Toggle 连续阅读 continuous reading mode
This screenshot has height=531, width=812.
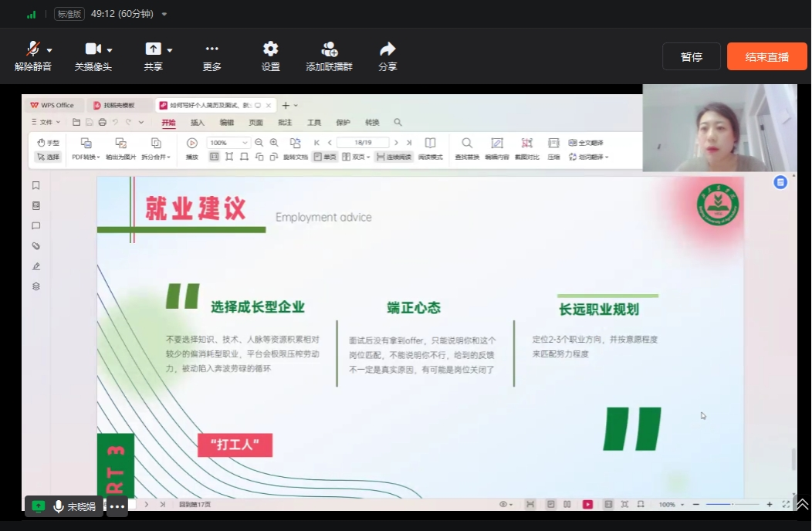[394, 157]
